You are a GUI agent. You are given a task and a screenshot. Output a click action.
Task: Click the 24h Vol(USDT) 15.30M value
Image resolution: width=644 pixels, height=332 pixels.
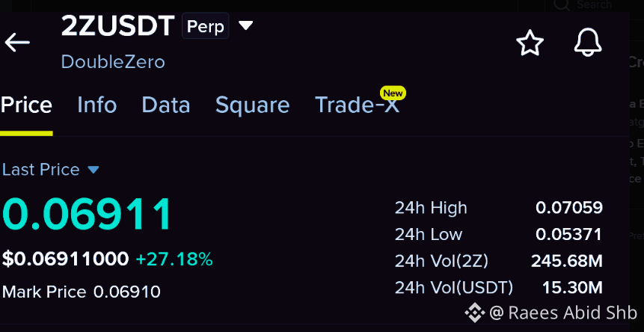click(x=572, y=288)
